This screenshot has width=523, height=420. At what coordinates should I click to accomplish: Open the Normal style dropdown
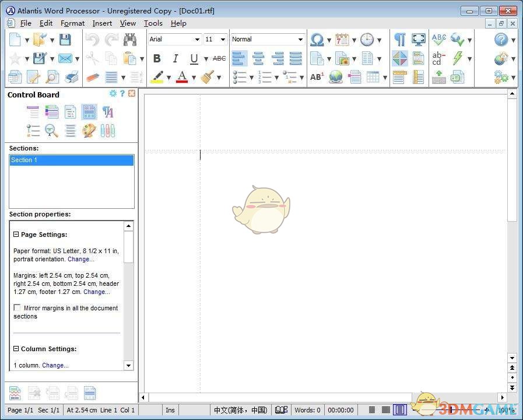click(302, 39)
